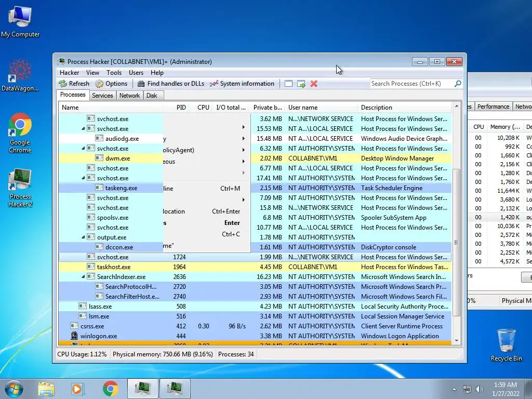Select Google Chrome desktop shortcut
Image resolution: width=532 pixels, height=399 pixels.
click(20, 134)
